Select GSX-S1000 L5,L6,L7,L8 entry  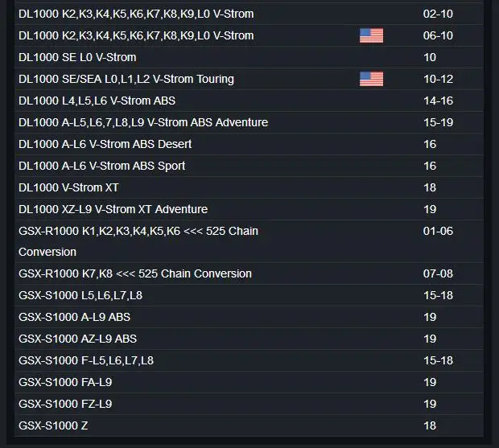(x=80, y=295)
